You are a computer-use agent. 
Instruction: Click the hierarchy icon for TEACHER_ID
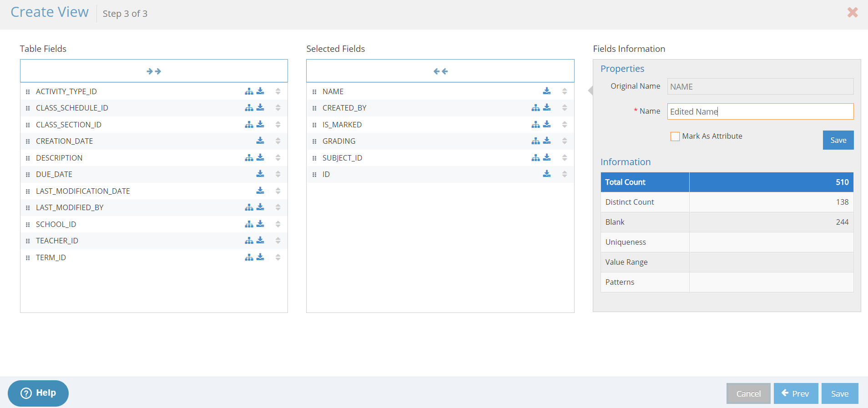tap(249, 241)
